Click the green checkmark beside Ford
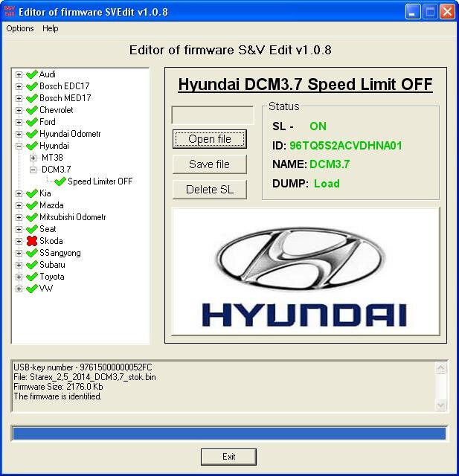This screenshot has height=476, width=459. pos(32,122)
